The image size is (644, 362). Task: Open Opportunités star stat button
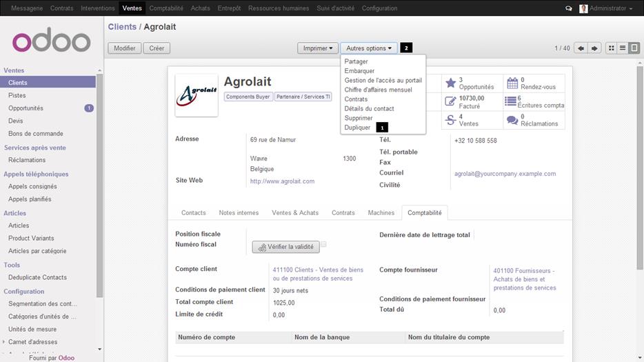click(x=472, y=83)
